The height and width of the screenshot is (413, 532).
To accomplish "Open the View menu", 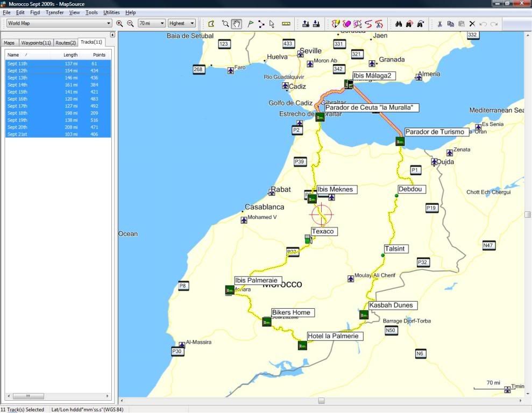I will point(75,12).
